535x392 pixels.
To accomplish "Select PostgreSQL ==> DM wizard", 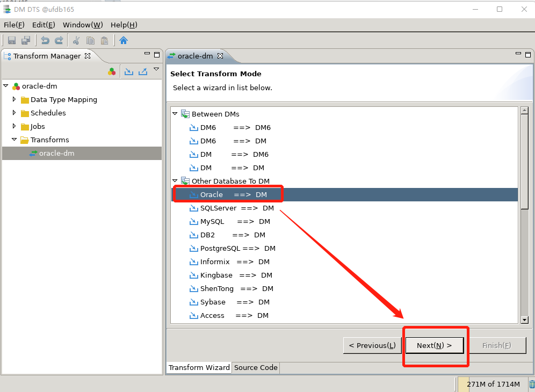I will (x=233, y=249).
